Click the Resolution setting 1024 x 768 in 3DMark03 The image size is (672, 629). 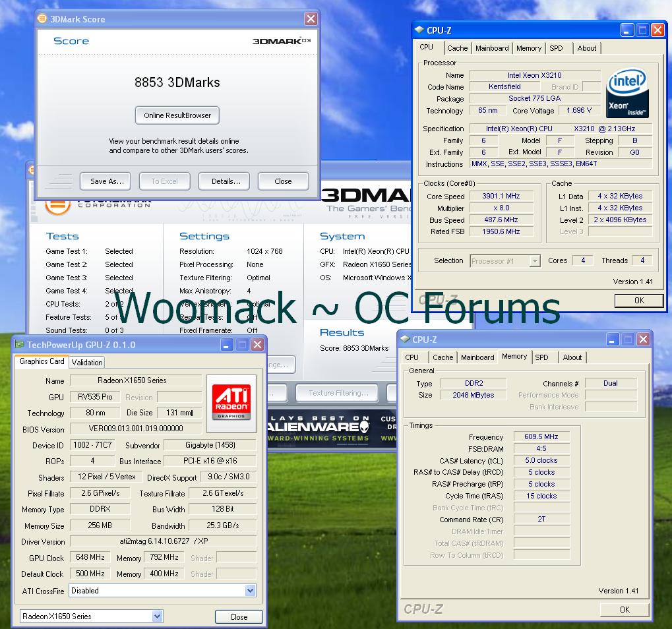(x=264, y=251)
